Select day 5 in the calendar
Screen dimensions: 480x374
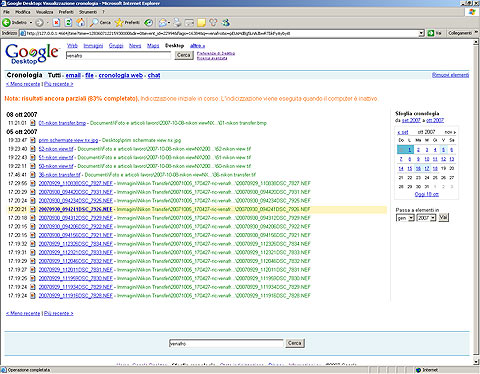443,150
